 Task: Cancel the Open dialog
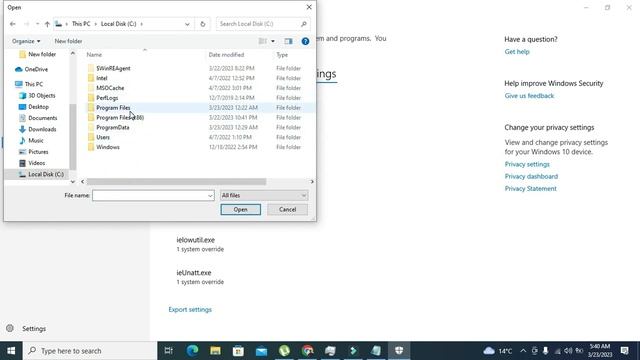pyautogui.click(x=287, y=209)
